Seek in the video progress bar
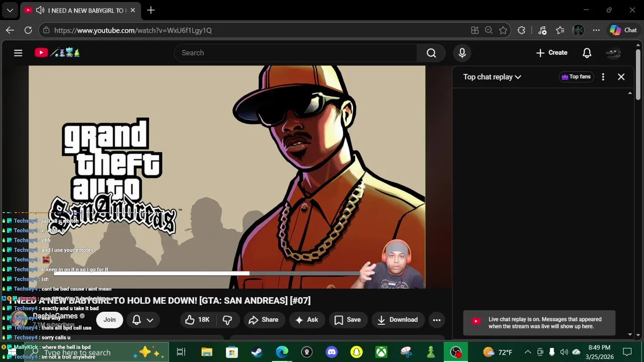 pos(206,274)
